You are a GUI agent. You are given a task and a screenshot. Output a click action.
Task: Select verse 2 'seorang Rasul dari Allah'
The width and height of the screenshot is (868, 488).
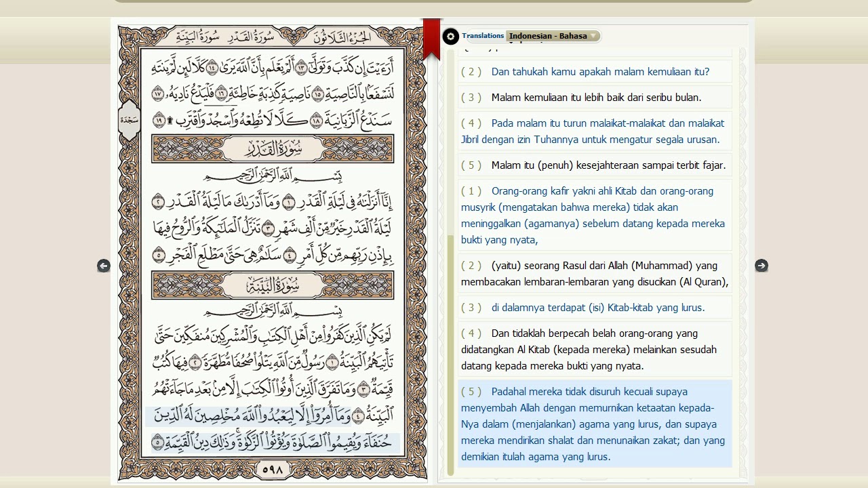tap(595, 274)
